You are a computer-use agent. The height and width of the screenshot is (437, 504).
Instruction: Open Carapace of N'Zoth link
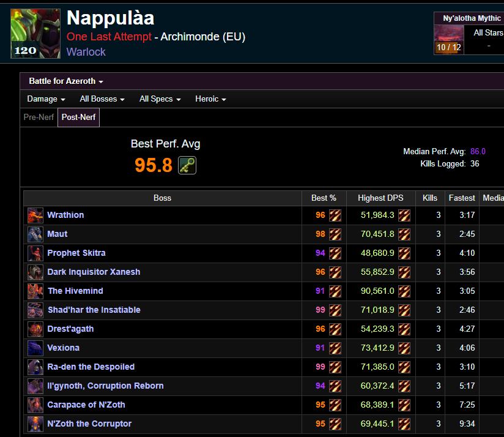coord(86,405)
